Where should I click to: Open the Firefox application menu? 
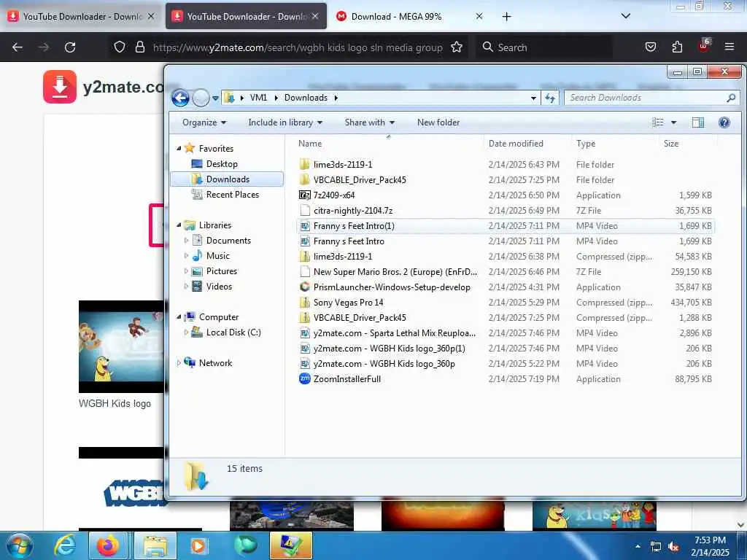[x=729, y=47]
